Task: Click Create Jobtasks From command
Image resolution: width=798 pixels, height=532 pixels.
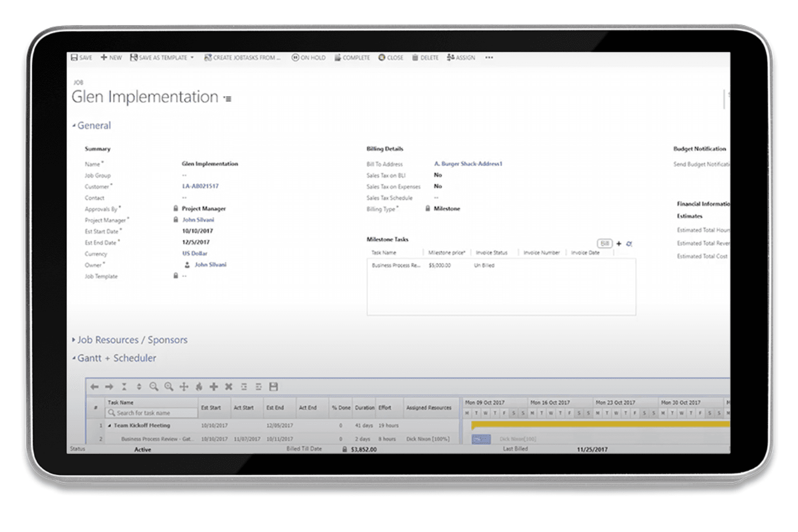Action: pyautogui.click(x=242, y=58)
